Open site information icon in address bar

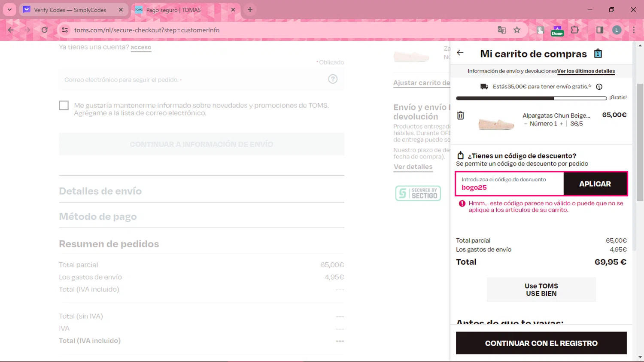(x=65, y=30)
